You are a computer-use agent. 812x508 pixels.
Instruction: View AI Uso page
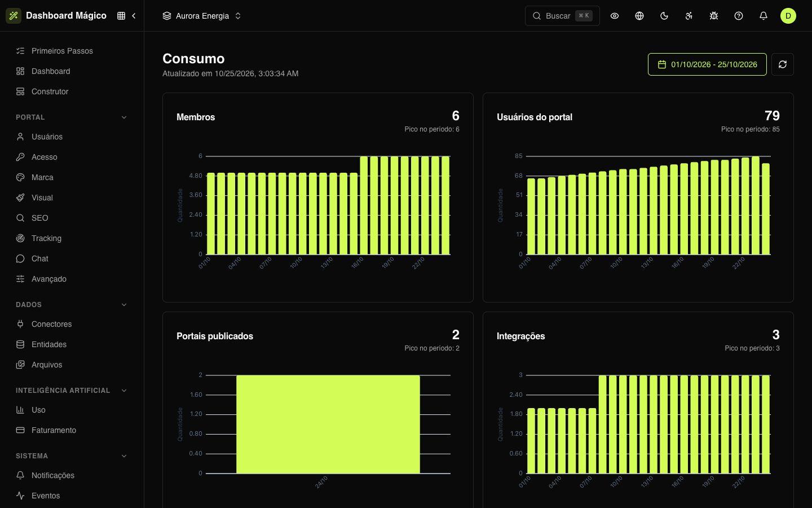click(72, 410)
